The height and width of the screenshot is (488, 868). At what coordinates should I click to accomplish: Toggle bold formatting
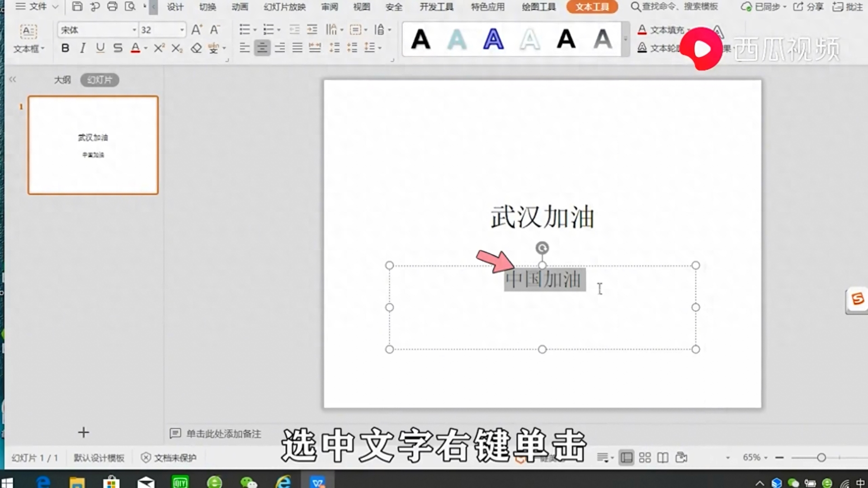[x=65, y=48]
